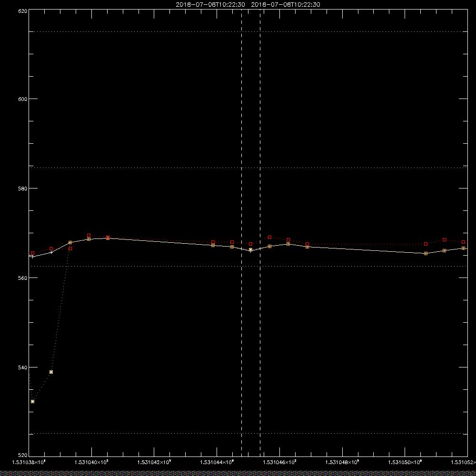Screen dimensions: 476x476
Task: Click the y-axis label 580
Action: (x=23, y=188)
